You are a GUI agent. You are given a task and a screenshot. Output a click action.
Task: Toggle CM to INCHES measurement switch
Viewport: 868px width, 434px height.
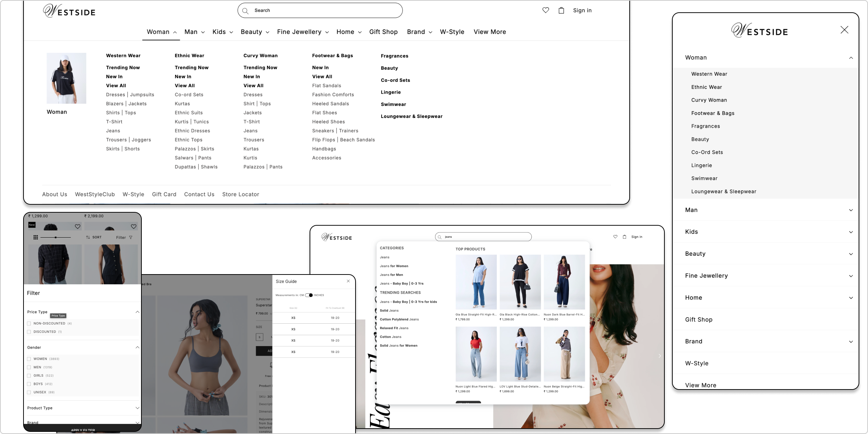click(309, 295)
